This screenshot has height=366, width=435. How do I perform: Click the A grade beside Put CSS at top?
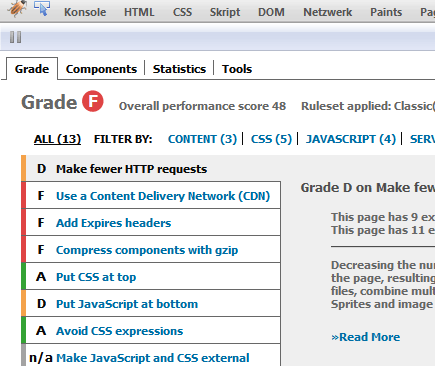41,276
